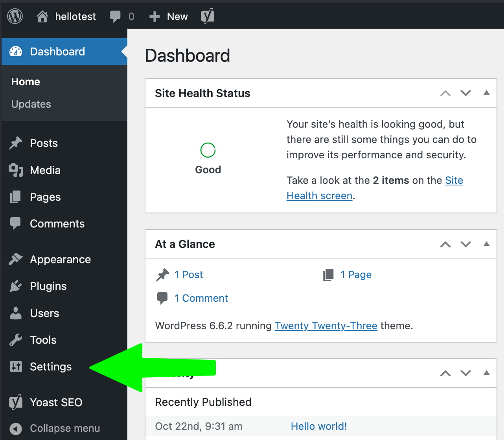Open Users in the sidebar
This screenshot has height=440, width=504.
[x=44, y=313]
